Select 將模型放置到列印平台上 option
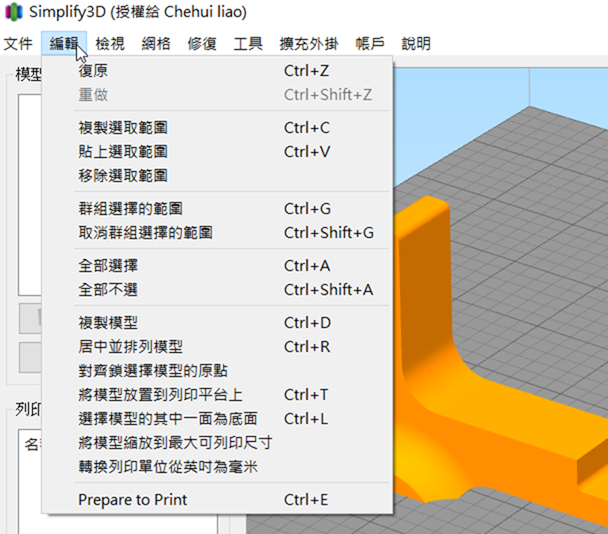 click(160, 395)
